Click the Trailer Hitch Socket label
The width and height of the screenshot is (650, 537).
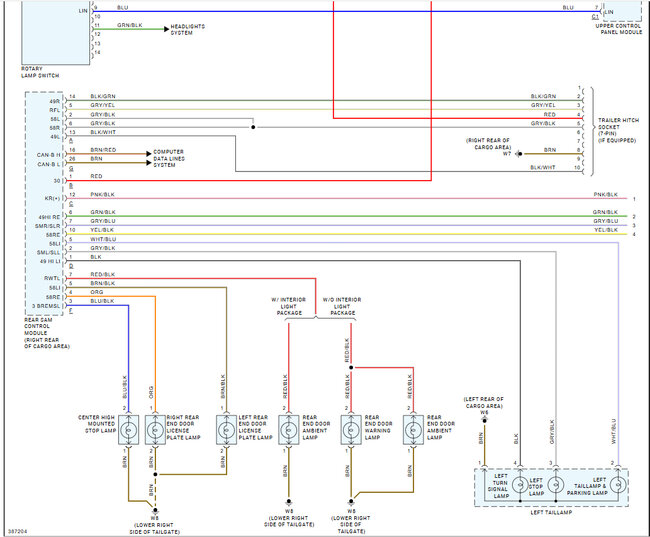click(617, 130)
